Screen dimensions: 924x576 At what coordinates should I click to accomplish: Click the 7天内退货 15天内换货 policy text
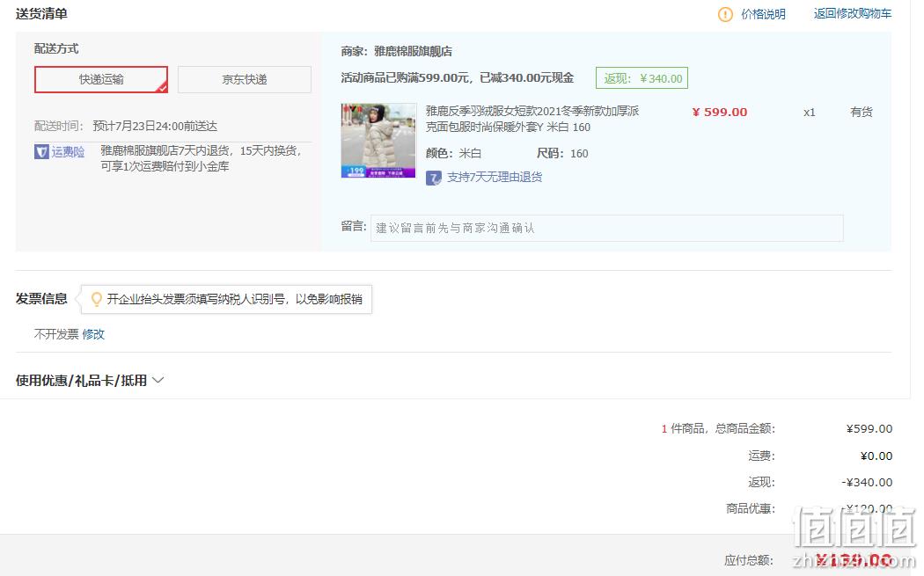pyautogui.click(x=201, y=158)
